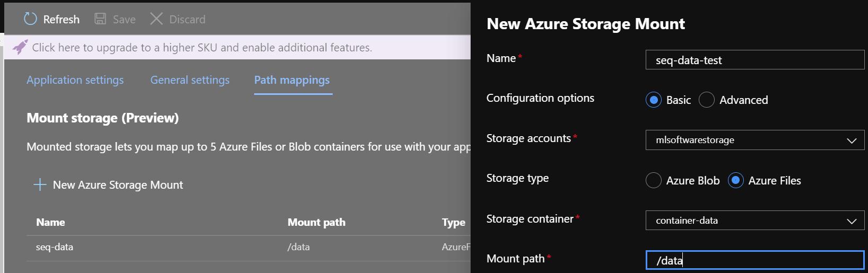Image resolution: width=868 pixels, height=273 pixels.
Task: Select the seq-data row in the mount table
Action: [248, 247]
